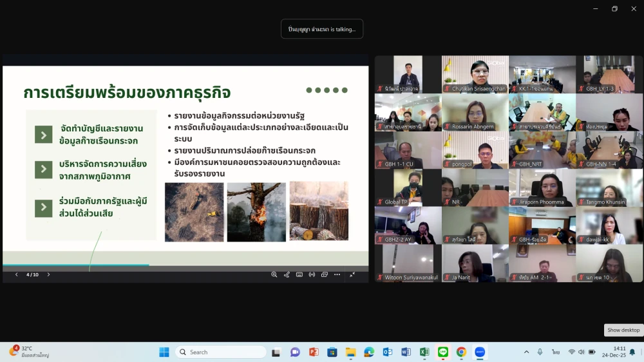The height and width of the screenshot is (362, 644).
Task: Click the cut tree stumps photo on slide
Action: point(319,211)
